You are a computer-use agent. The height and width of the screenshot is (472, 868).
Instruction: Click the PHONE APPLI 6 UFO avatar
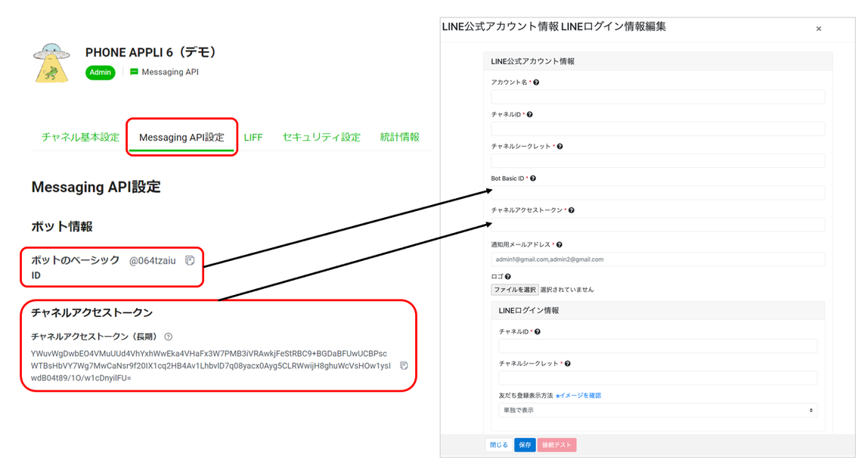click(x=51, y=63)
